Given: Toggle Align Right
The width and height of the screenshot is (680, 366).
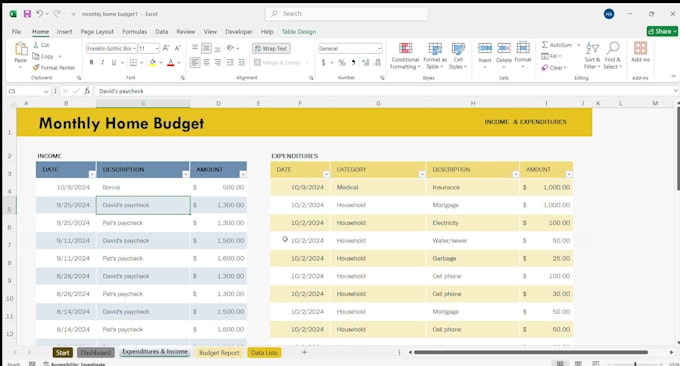Looking at the screenshot, I should click(218, 63).
